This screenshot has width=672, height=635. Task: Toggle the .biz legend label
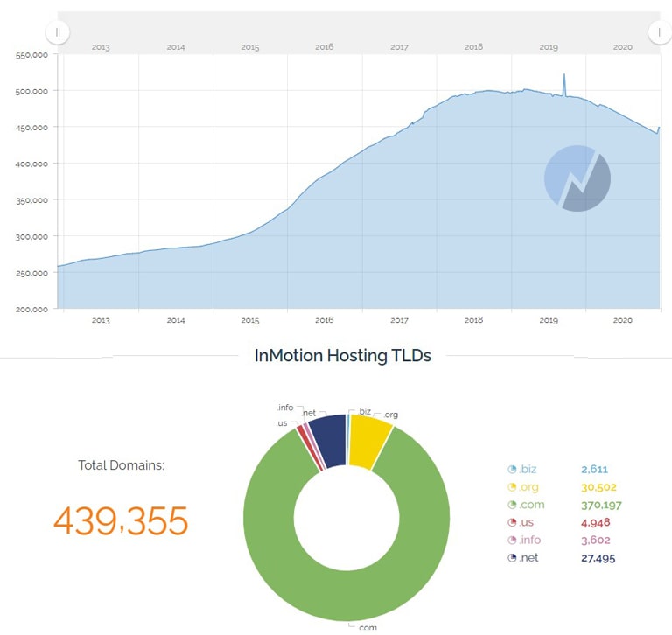click(x=528, y=469)
